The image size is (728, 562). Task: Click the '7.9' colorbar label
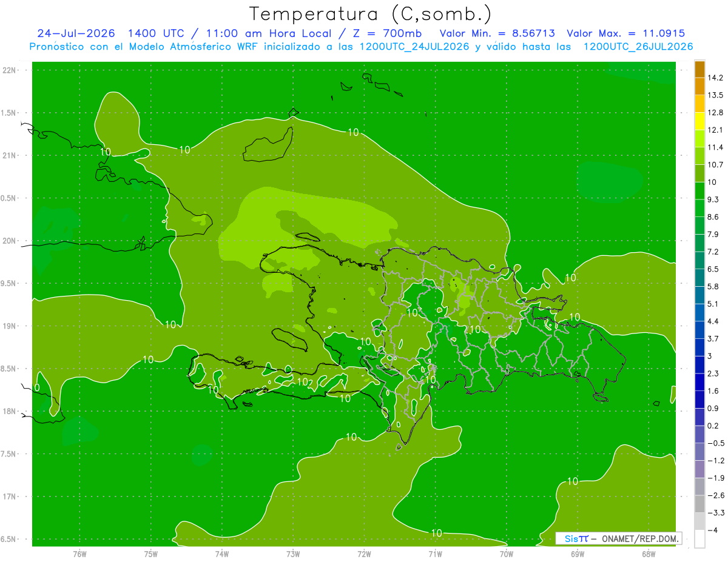[713, 234]
